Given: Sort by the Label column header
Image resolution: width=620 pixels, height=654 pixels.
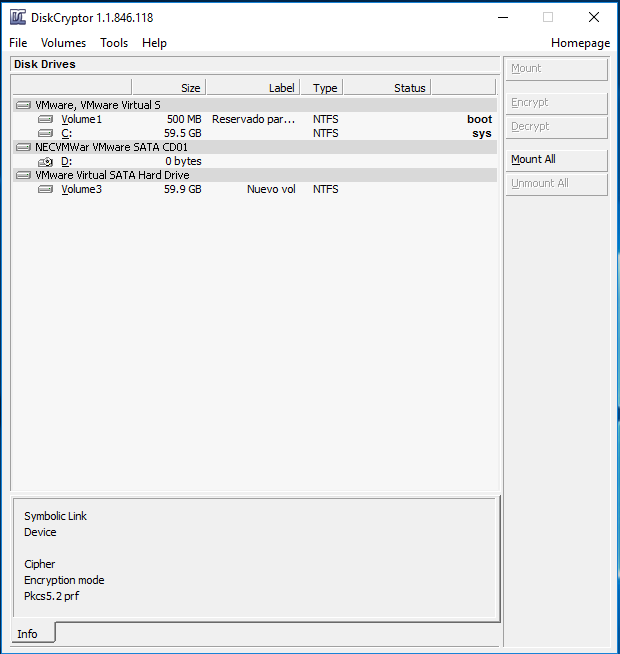Looking at the screenshot, I should point(253,88).
